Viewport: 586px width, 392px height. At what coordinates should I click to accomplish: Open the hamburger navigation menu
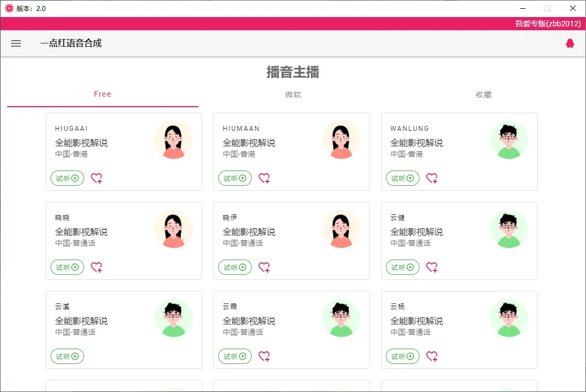16,43
